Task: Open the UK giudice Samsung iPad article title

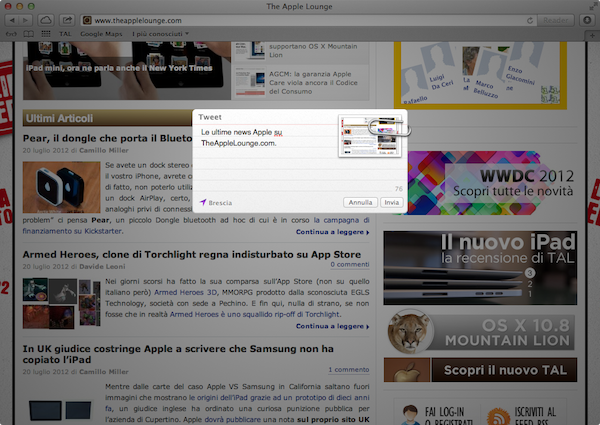Action: point(178,354)
